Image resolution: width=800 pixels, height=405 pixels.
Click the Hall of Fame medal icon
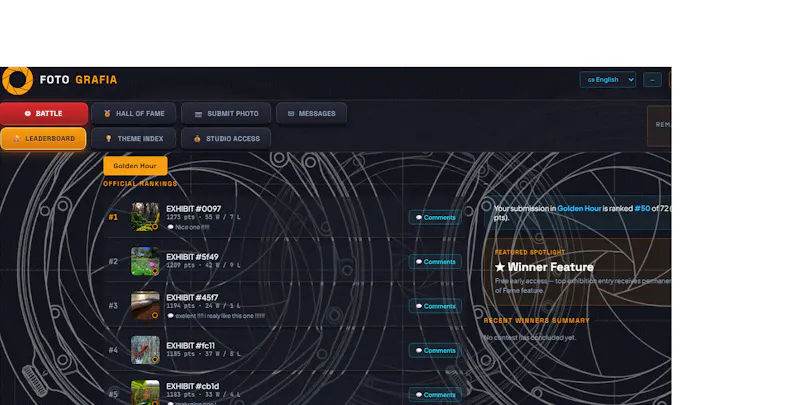107,114
